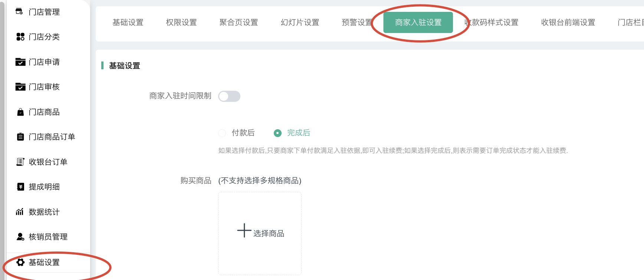Go to the 幻灯片设置 tab
This screenshot has height=280, width=644.
pyautogui.click(x=300, y=23)
